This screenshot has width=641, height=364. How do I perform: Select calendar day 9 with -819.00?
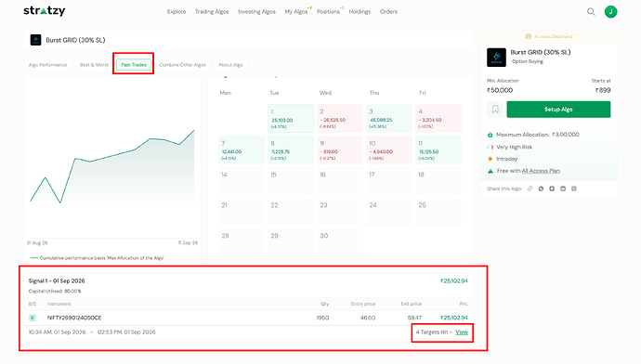tap(340, 149)
